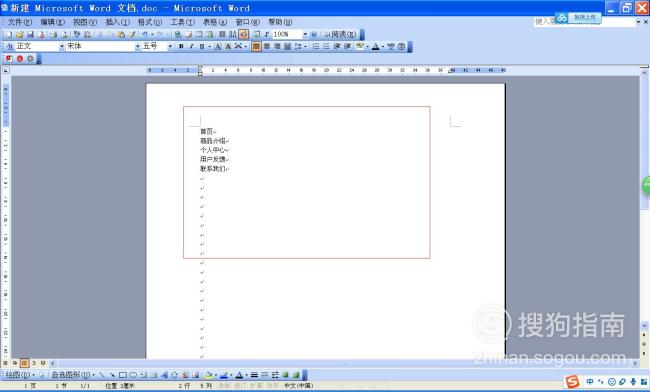Select distributed justify alignment button
The height and width of the screenshot is (392, 650).
point(287,46)
